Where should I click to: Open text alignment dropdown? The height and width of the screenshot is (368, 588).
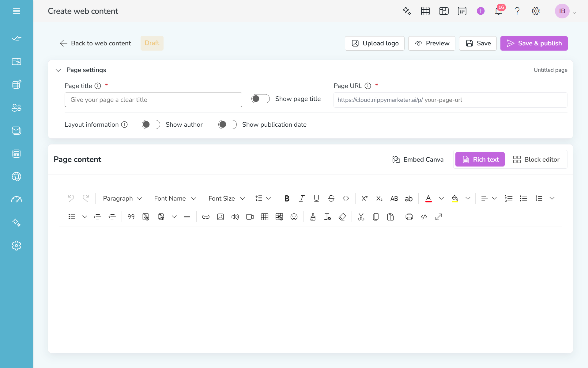[x=489, y=198]
